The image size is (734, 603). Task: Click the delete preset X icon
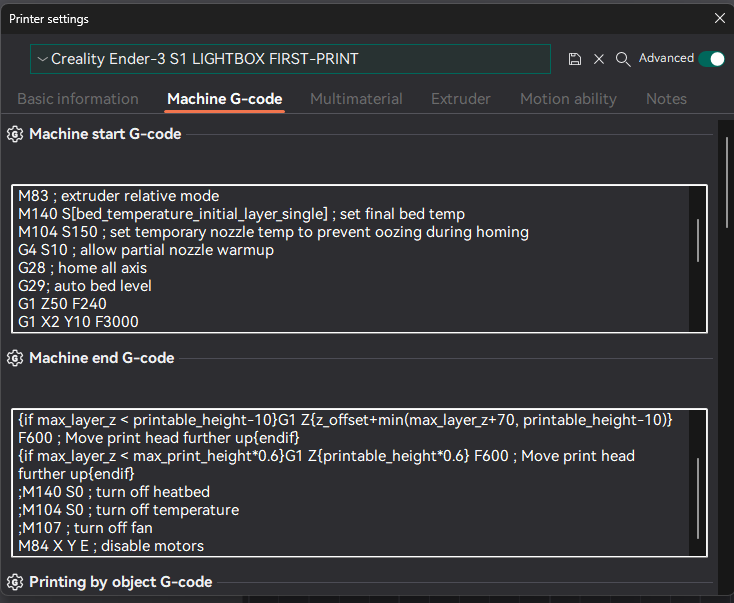[x=599, y=59]
